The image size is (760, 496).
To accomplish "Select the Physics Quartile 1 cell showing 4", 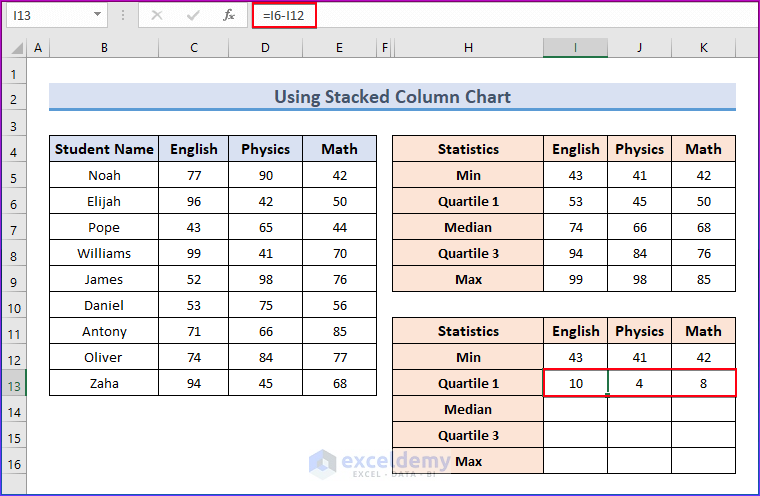I will (x=639, y=383).
